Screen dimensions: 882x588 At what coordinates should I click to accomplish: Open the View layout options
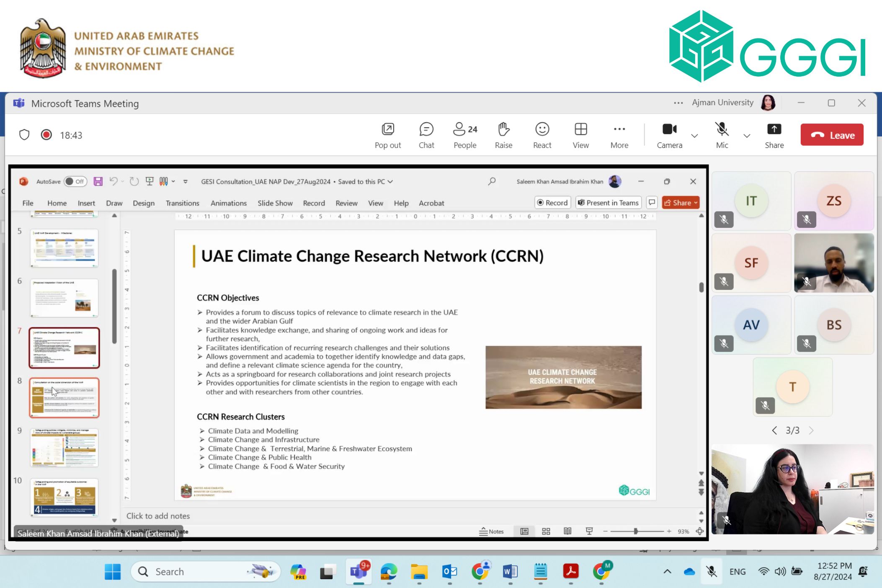click(x=580, y=135)
